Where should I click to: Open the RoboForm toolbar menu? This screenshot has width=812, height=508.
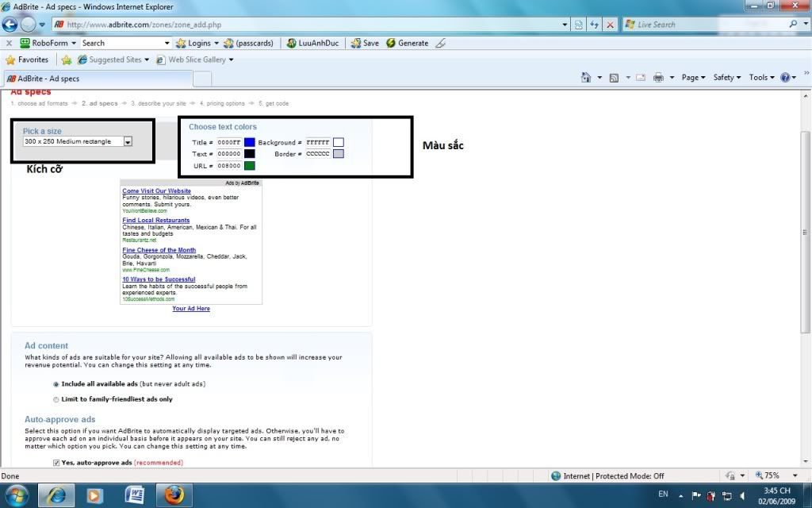pyautogui.click(x=48, y=43)
